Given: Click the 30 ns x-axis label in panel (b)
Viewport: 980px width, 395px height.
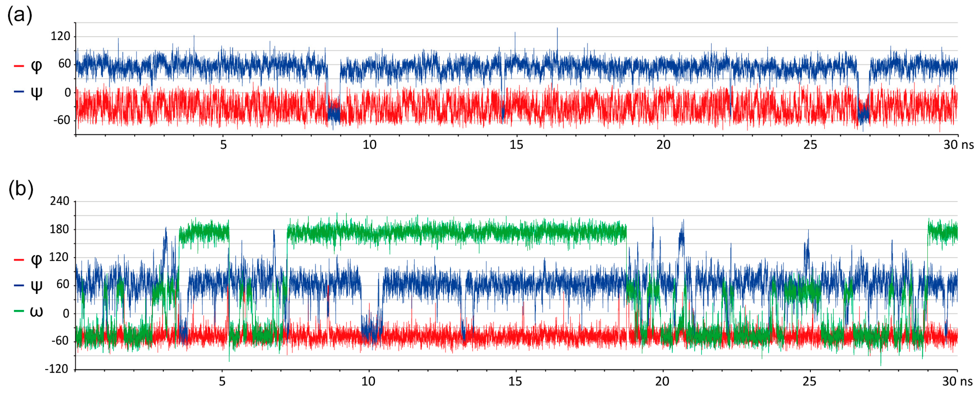Looking at the screenshot, I should click(957, 381).
